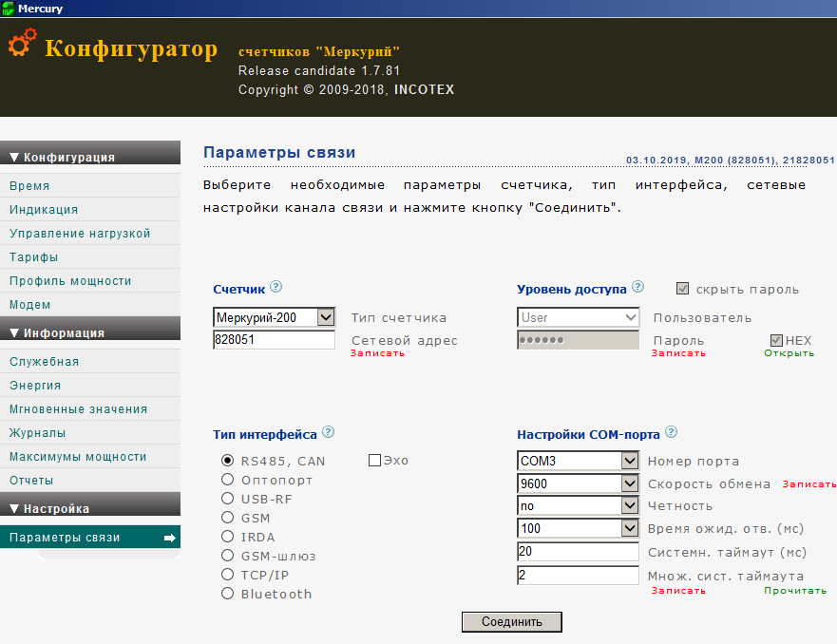
Task: Open Максимумы мощности menu item
Action: click(90, 456)
